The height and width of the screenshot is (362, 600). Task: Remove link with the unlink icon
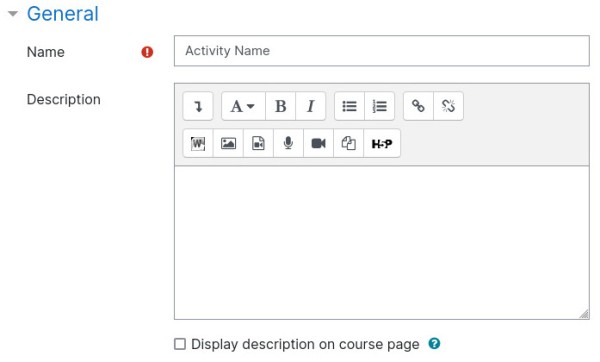(x=448, y=106)
